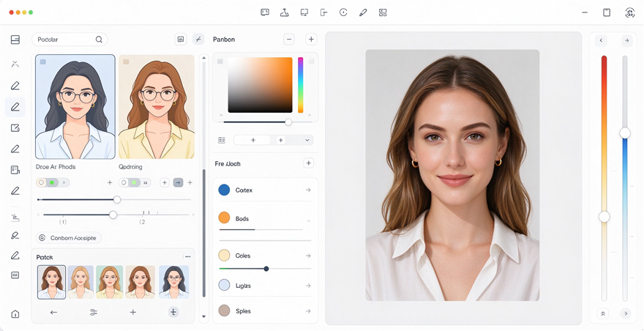Adjust the slider below the color square
Image resolution: width=644 pixels, height=331 pixels.
[x=288, y=122]
